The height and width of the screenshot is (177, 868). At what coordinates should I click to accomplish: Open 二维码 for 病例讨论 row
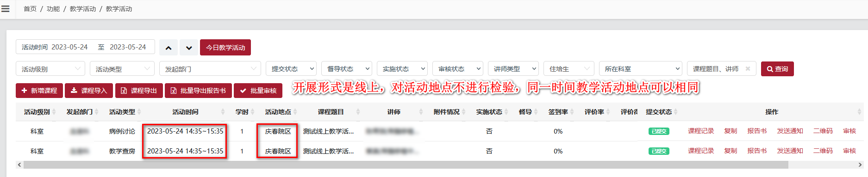coord(823,131)
